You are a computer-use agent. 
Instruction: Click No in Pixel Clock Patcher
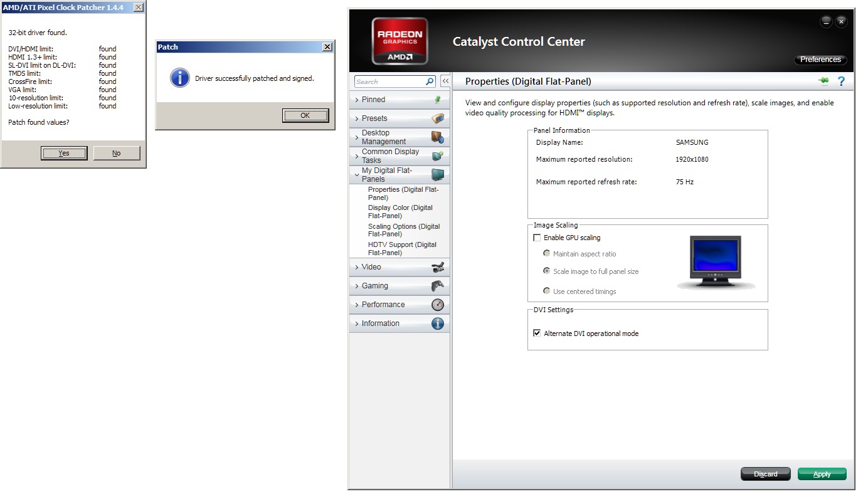coord(117,153)
